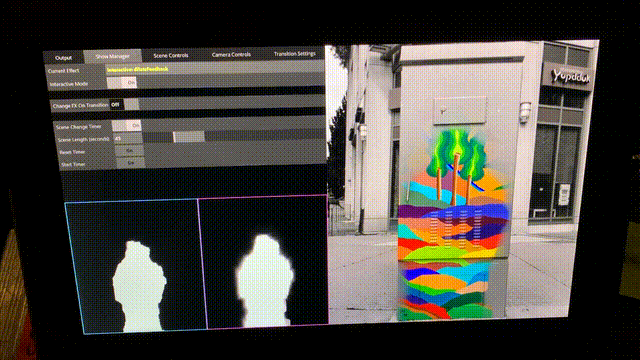
Task: Click the blue-bordered silhouette mask preview
Action: point(136,266)
